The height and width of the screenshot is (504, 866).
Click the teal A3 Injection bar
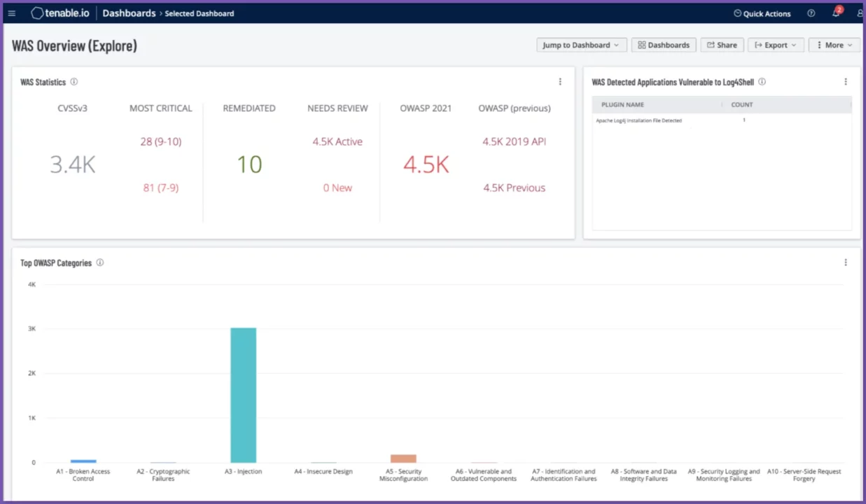(243, 395)
